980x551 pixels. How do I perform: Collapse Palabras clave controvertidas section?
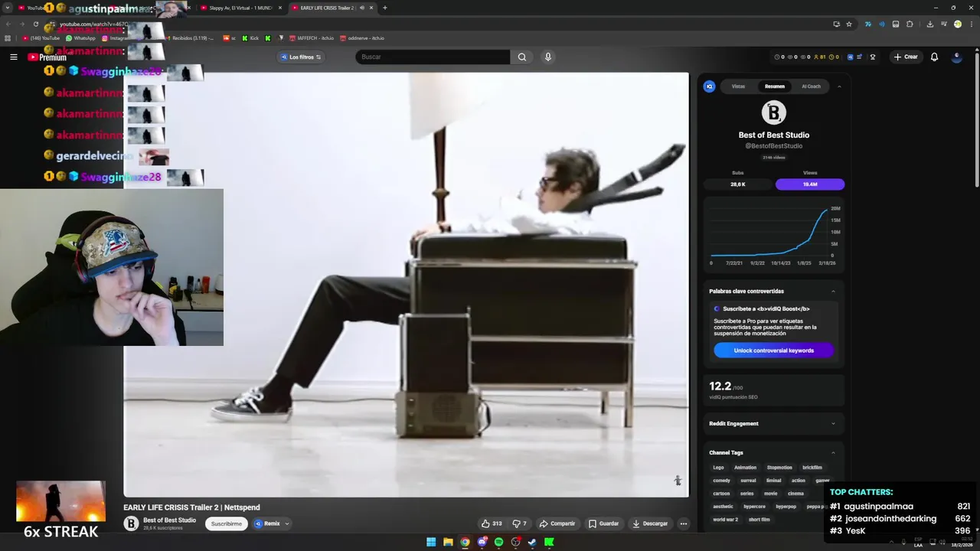[833, 292]
